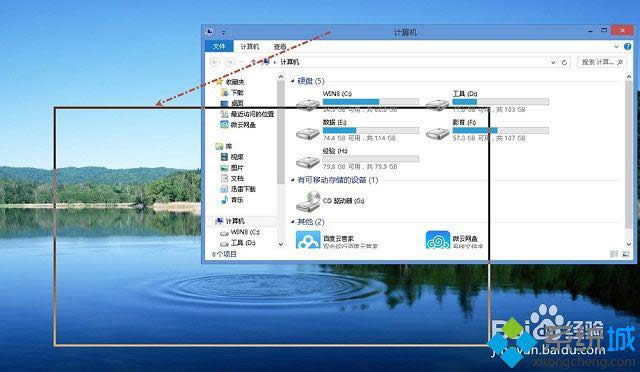This screenshot has width=640, height=372.
Task: Click the system icon in title bar
Action: coord(210,31)
